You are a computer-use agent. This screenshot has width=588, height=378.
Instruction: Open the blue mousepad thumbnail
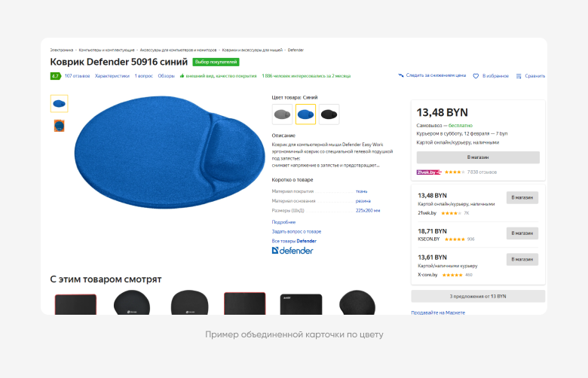(60, 104)
